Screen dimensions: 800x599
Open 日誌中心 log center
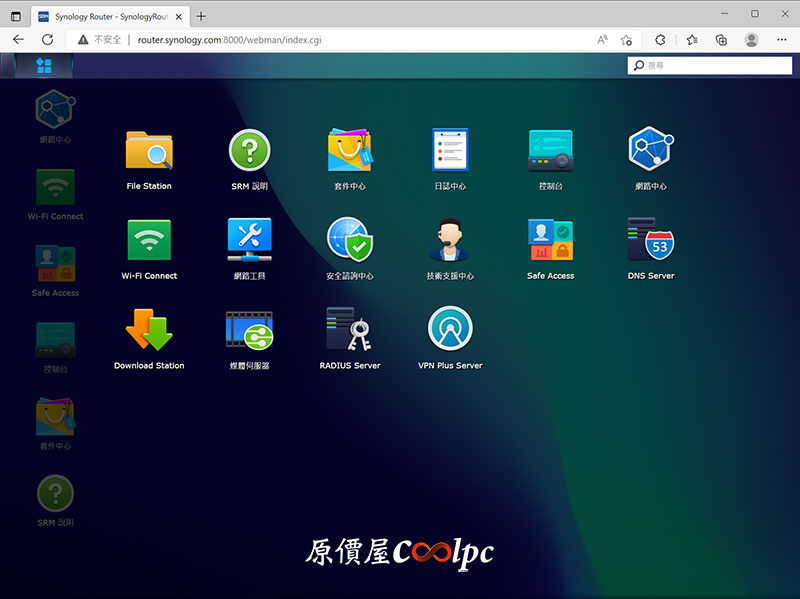tap(450, 160)
